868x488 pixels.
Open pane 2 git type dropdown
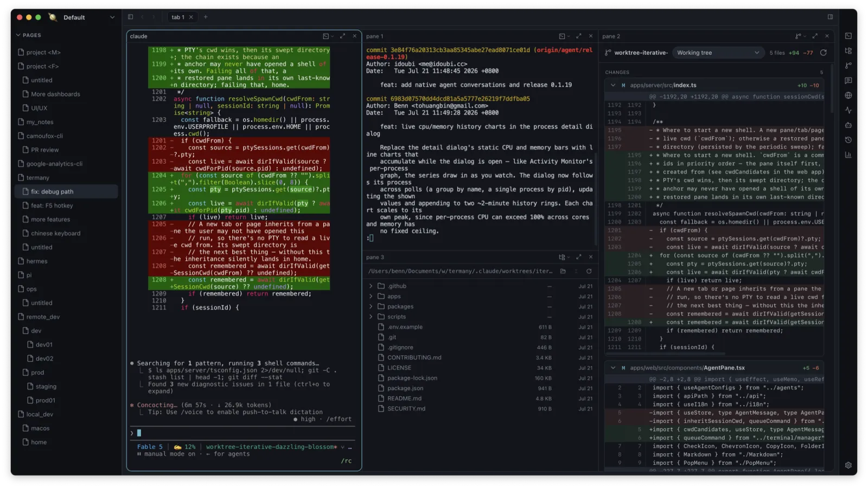point(800,36)
